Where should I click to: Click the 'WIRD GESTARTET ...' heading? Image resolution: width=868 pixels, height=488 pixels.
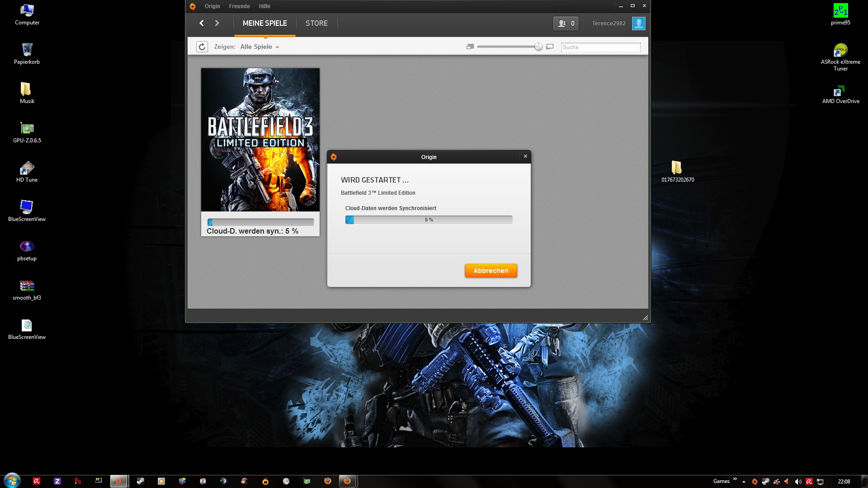(374, 180)
